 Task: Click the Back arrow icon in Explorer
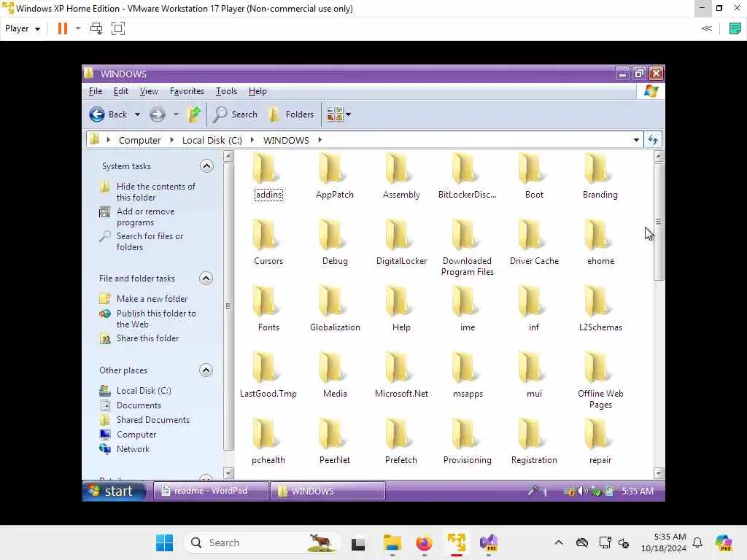[x=97, y=114]
